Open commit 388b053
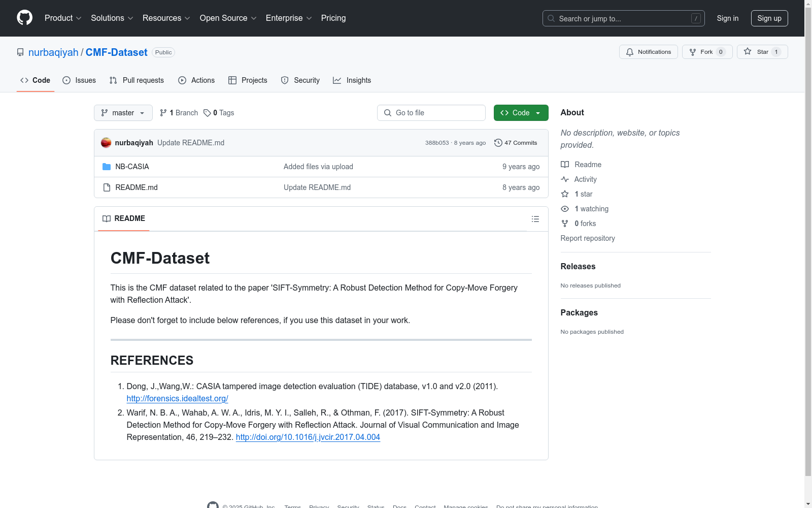Screen dimensions: 812x508 [x=437, y=143]
